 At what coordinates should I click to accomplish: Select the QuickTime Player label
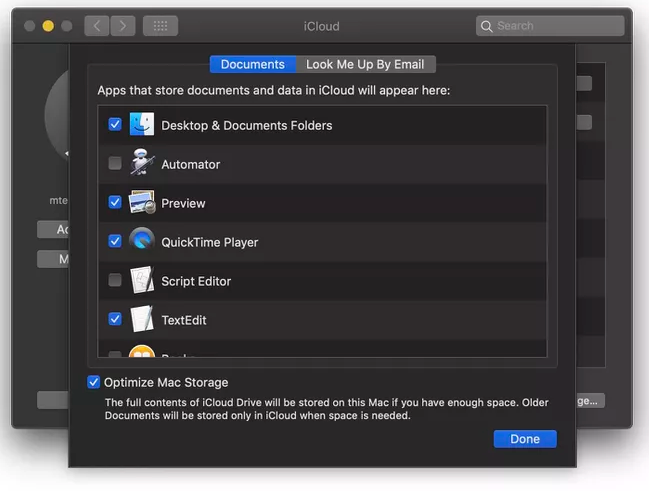[x=210, y=242]
